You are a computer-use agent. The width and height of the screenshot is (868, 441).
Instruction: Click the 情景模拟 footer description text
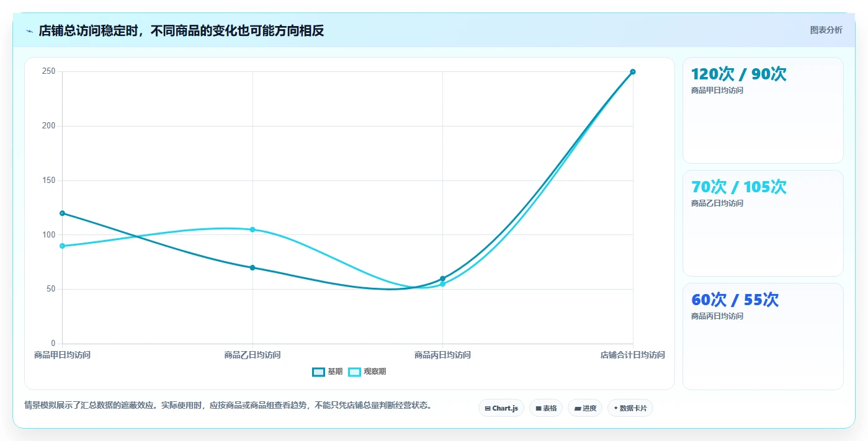(x=228, y=405)
